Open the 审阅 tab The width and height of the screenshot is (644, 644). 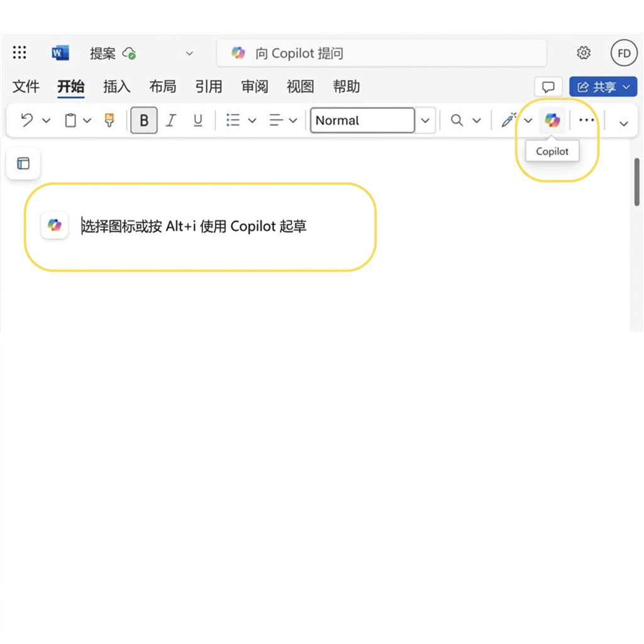tap(255, 87)
